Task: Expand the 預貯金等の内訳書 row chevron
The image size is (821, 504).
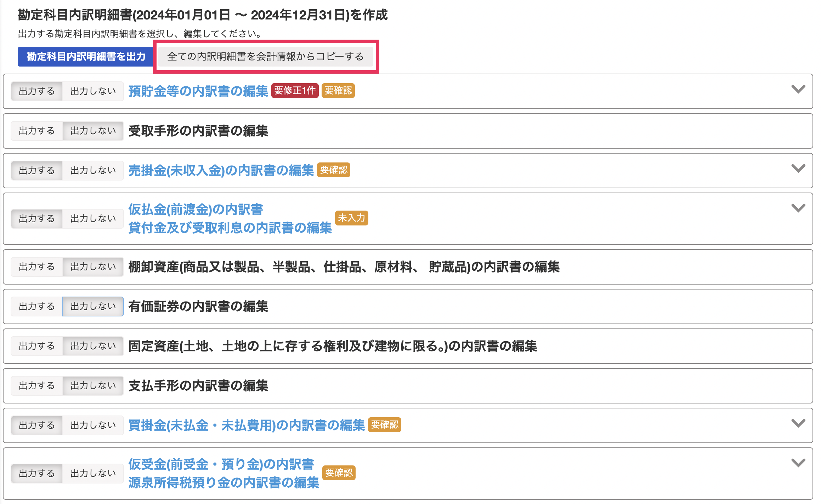Action: (x=798, y=89)
